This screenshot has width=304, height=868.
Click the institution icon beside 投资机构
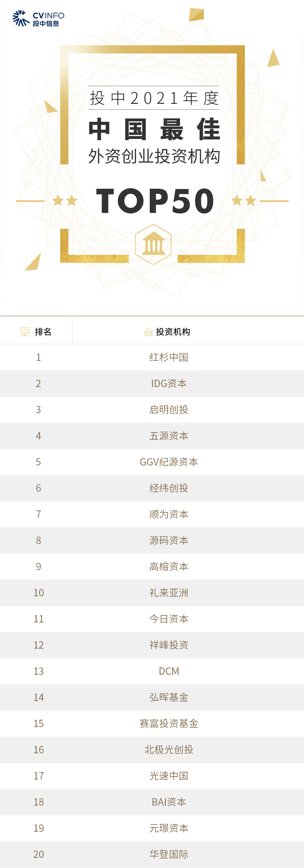pyautogui.click(x=149, y=332)
